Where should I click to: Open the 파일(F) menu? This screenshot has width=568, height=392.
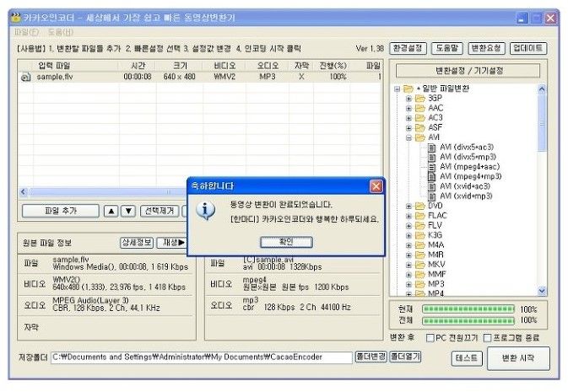click(x=26, y=33)
